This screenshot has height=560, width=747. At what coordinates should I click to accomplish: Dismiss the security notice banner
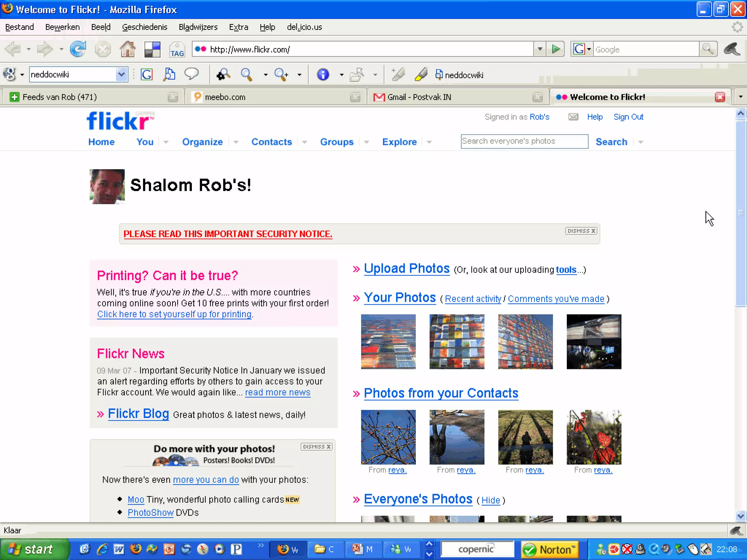[581, 231]
